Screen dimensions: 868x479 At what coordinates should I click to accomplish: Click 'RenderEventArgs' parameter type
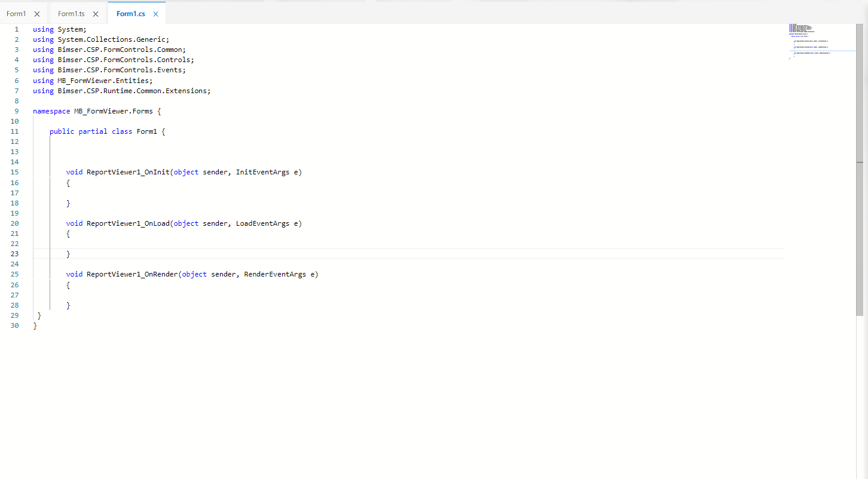(x=275, y=274)
